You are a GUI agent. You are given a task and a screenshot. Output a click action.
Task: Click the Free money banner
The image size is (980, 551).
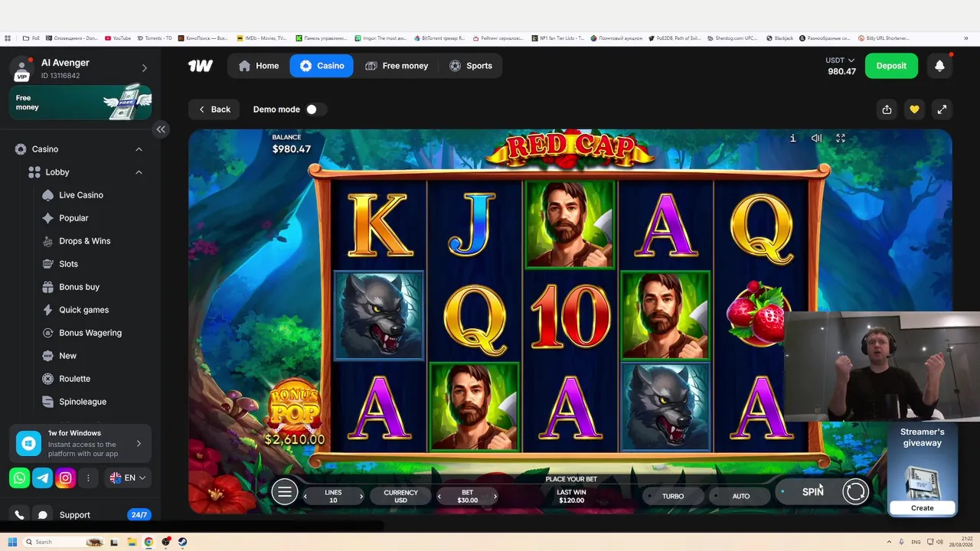tap(80, 103)
